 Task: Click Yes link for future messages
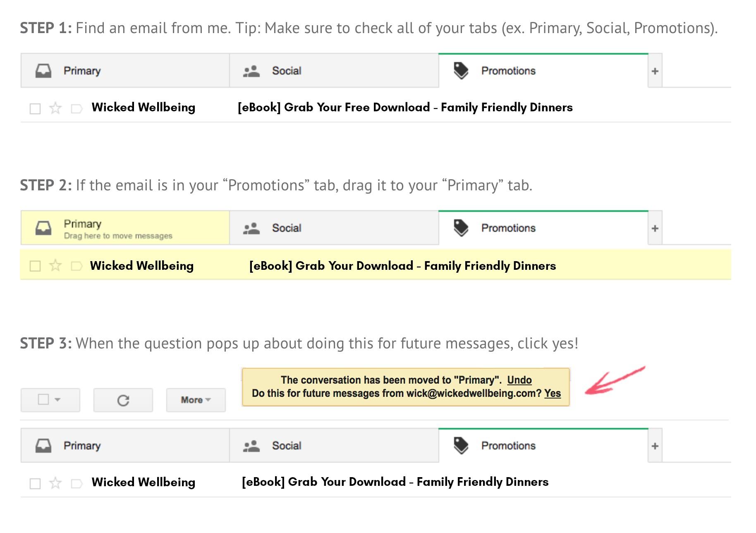(553, 393)
